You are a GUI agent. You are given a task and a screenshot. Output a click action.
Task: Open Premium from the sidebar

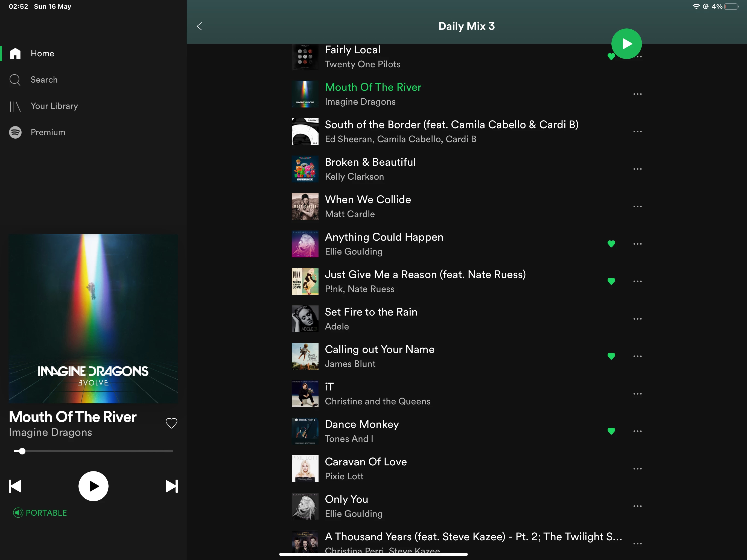point(48,132)
